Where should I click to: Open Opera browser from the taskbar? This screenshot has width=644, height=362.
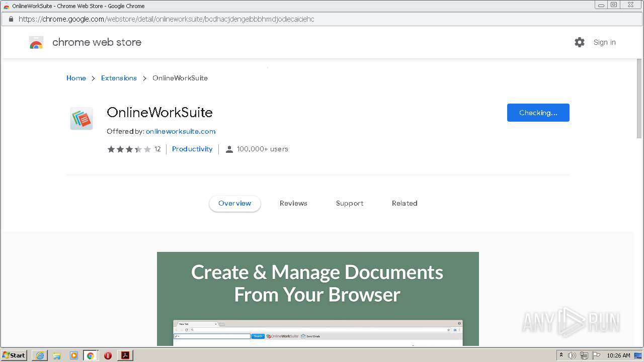pyautogui.click(x=108, y=355)
